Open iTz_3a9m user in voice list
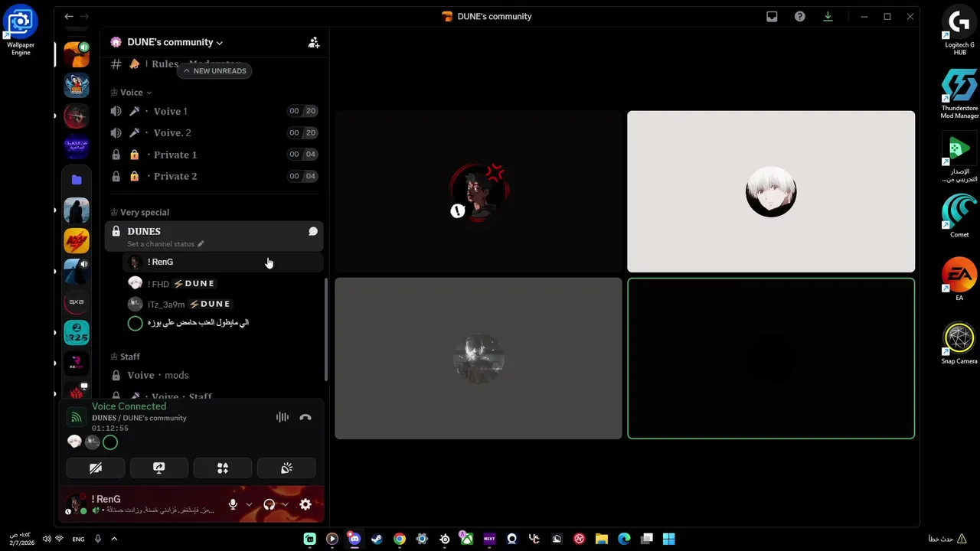Screen dimensions: 980x551 click(222, 304)
